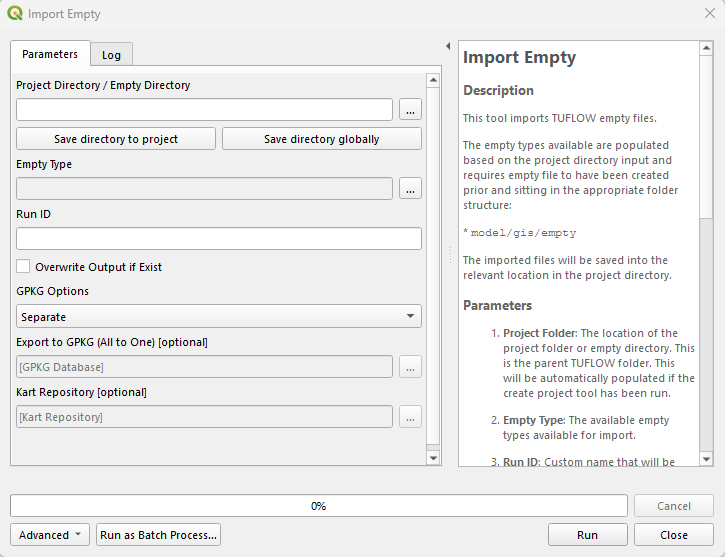The height and width of the screenshot is (557, 725).
Task: Expand the GPKG Options dropdown
Action: [x=219, y=317]
